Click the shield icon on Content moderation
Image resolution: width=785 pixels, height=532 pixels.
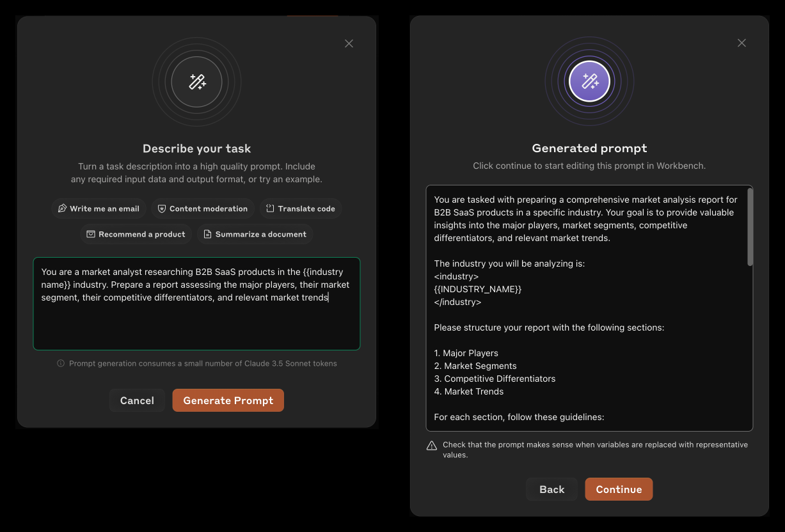162,208
